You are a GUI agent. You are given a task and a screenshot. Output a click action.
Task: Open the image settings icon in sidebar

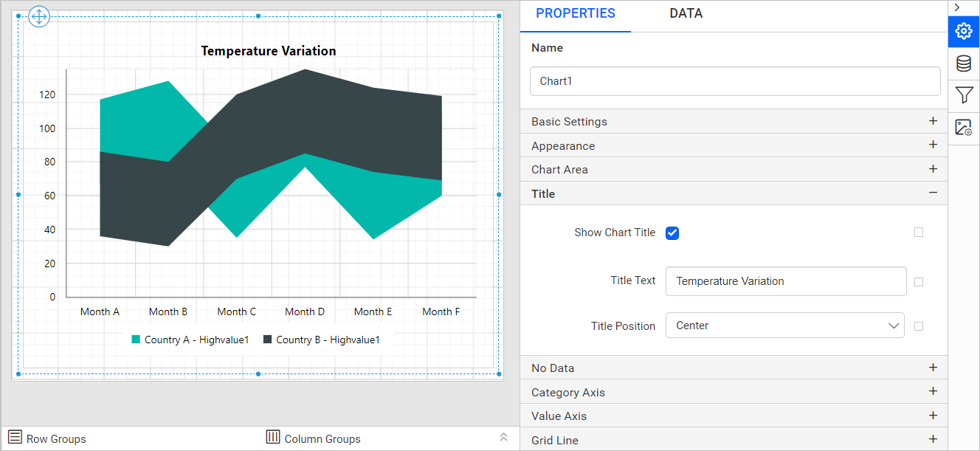[x=964, y=127]
